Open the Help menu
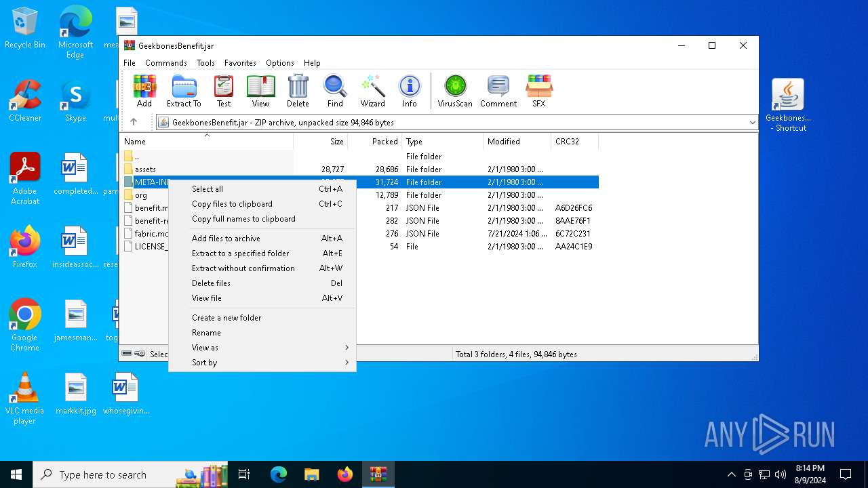Image resolution: width=868 pixels, height=488 pixels. coord(312,63)
